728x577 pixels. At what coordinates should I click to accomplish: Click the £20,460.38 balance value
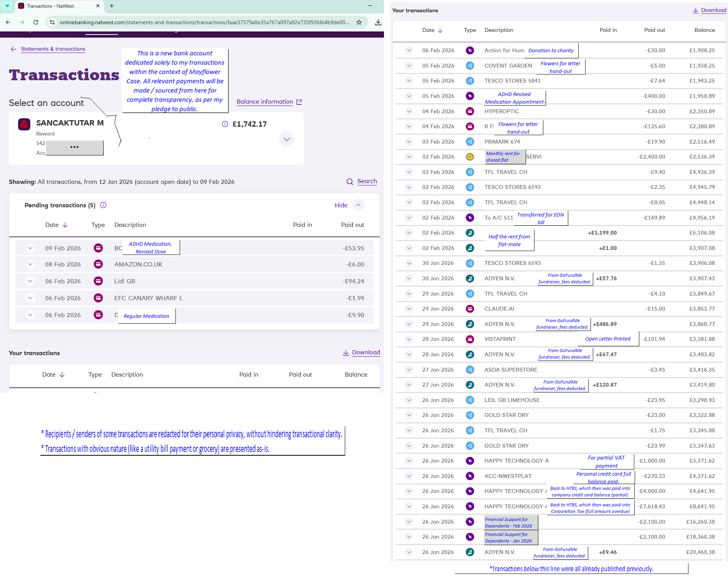point(701,552)
